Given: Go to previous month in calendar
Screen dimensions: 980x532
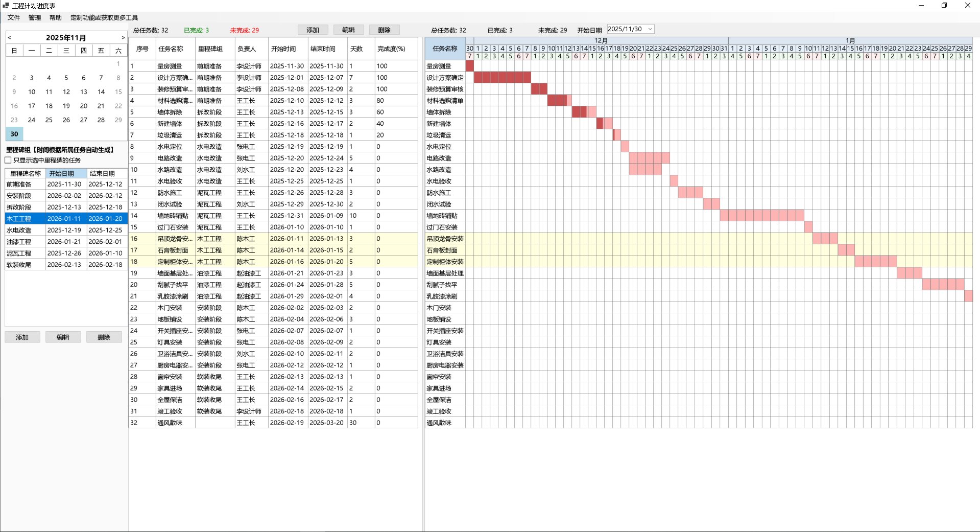Looking at the screenshot, I should [10, 38].
